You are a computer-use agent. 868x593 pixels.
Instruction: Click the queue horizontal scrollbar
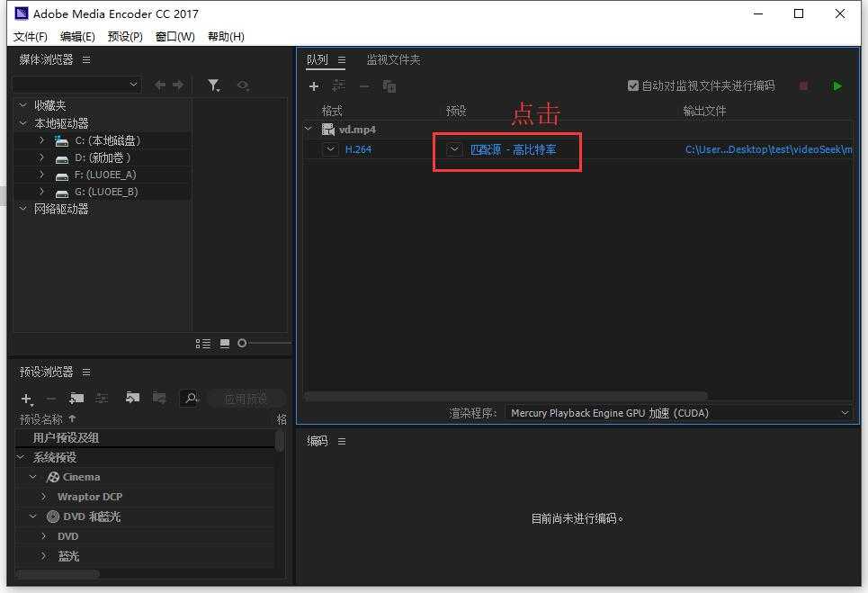pyautogui.click(x=506, y=396)
